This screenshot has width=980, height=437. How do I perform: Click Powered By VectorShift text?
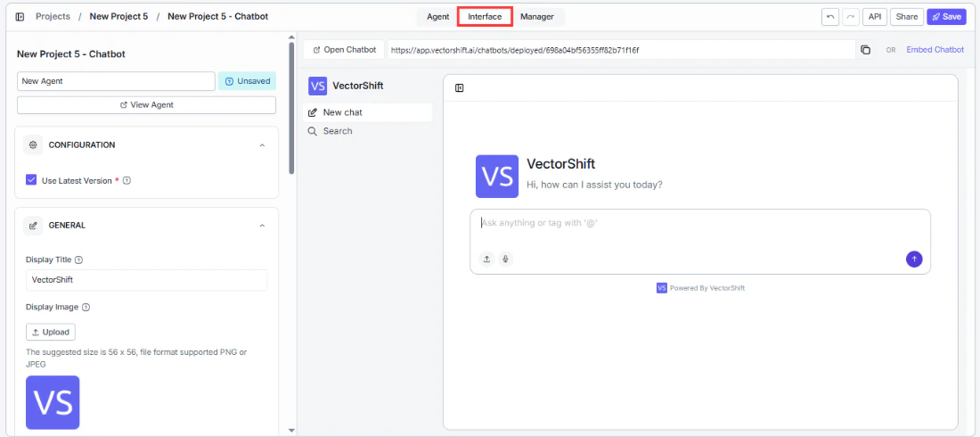706,288
